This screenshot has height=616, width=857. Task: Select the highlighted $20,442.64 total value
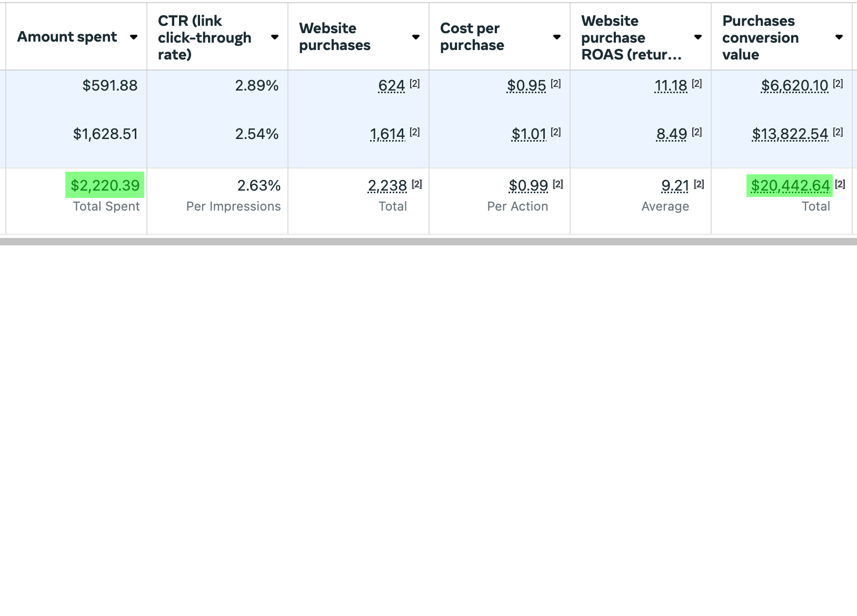click(790, 186)
